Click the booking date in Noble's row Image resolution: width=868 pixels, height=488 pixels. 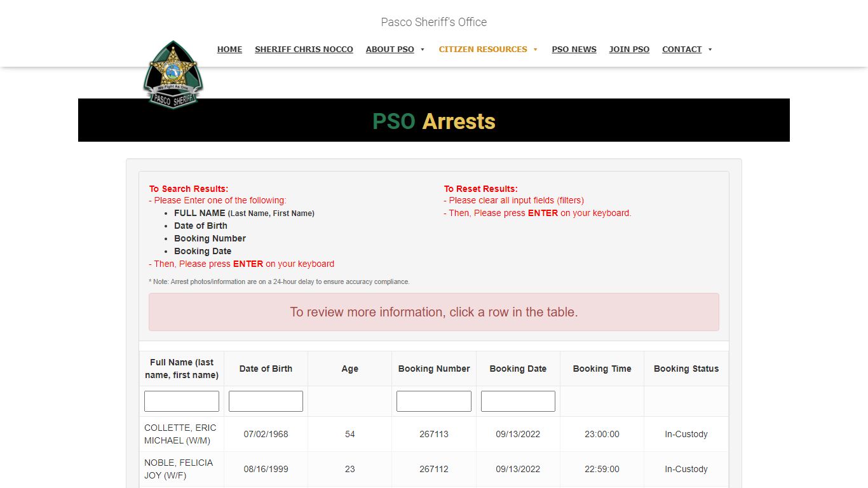(518, 469)
